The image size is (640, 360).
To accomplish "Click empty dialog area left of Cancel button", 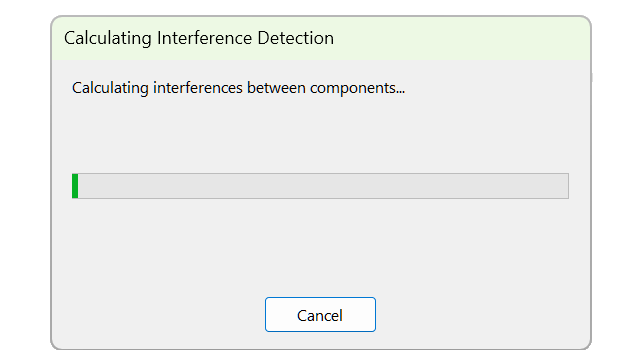I will (x=159, y=314).
